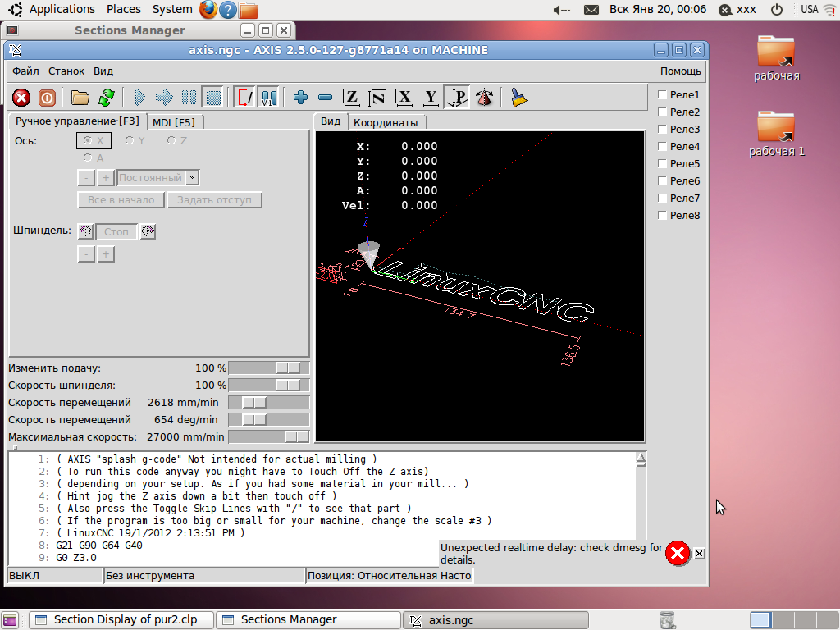Screen dimensions: 840x630
Task: Click the G-code listing scrollbar
Action: click(x=641, y=495)
